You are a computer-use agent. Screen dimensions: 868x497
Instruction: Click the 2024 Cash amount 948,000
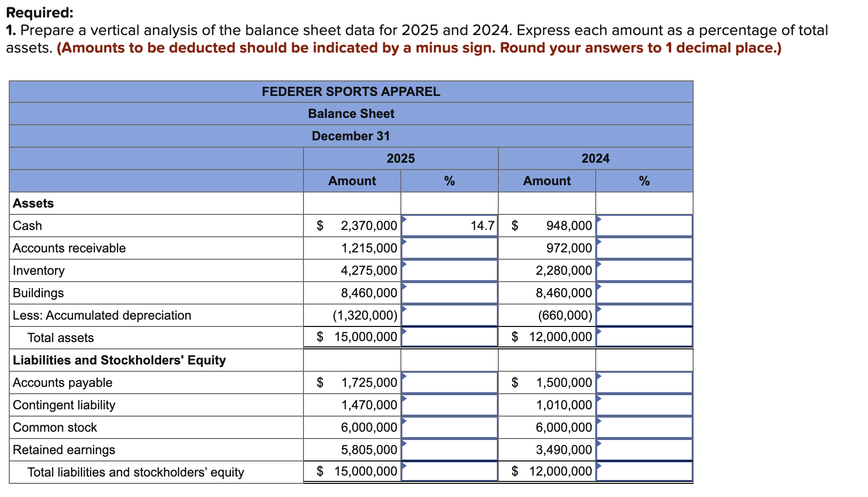coord(569,226)
